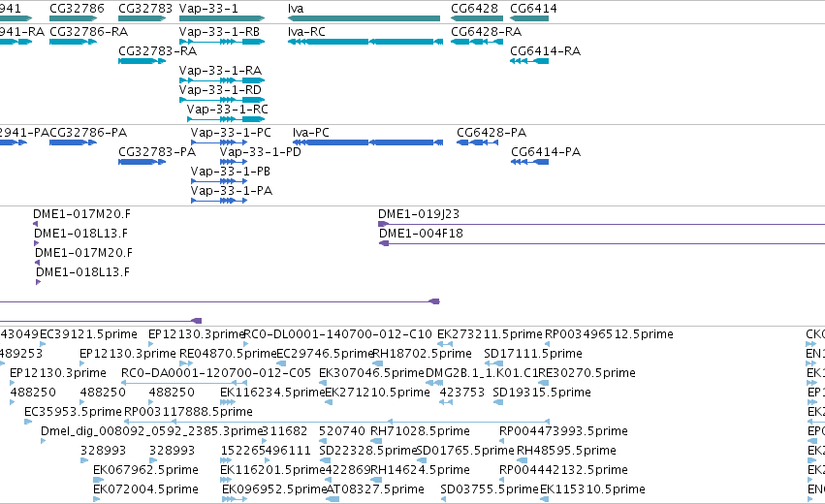The height and width of the screenshot is (504, 825).
Task: Select the RC0-DA0001-120700-012-C05 label
Action: point(216,373)
